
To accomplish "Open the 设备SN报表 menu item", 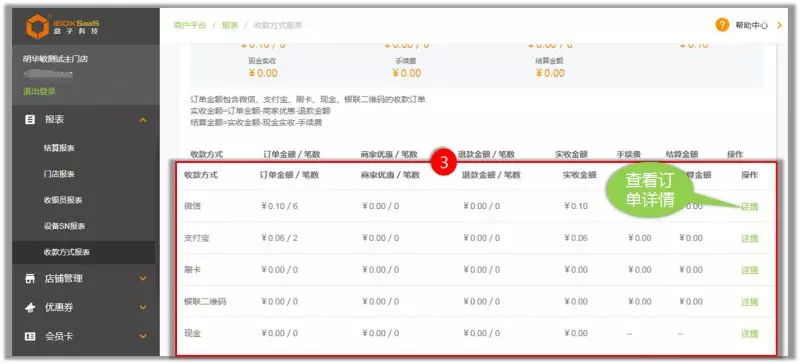I will 64,226.
